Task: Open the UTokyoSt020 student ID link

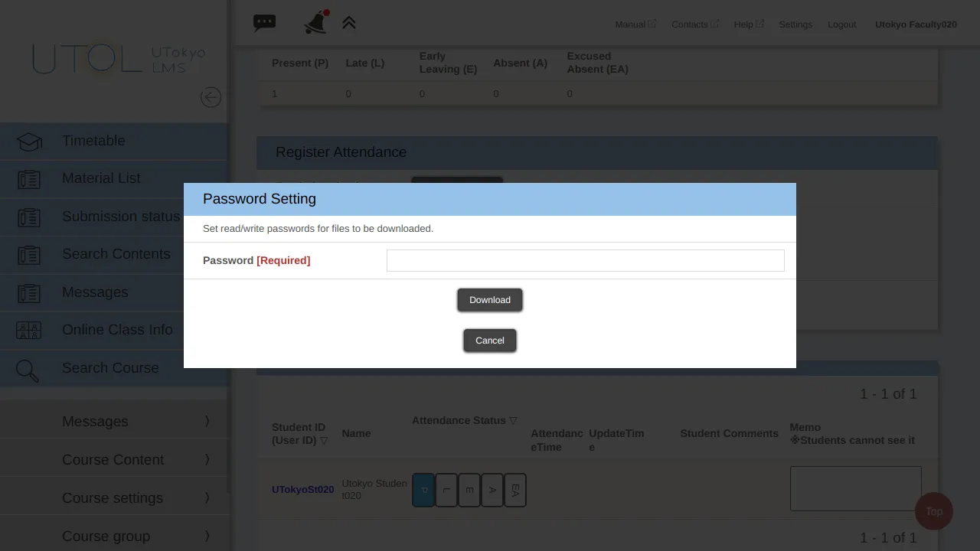Action: click(x=302, y=490)
